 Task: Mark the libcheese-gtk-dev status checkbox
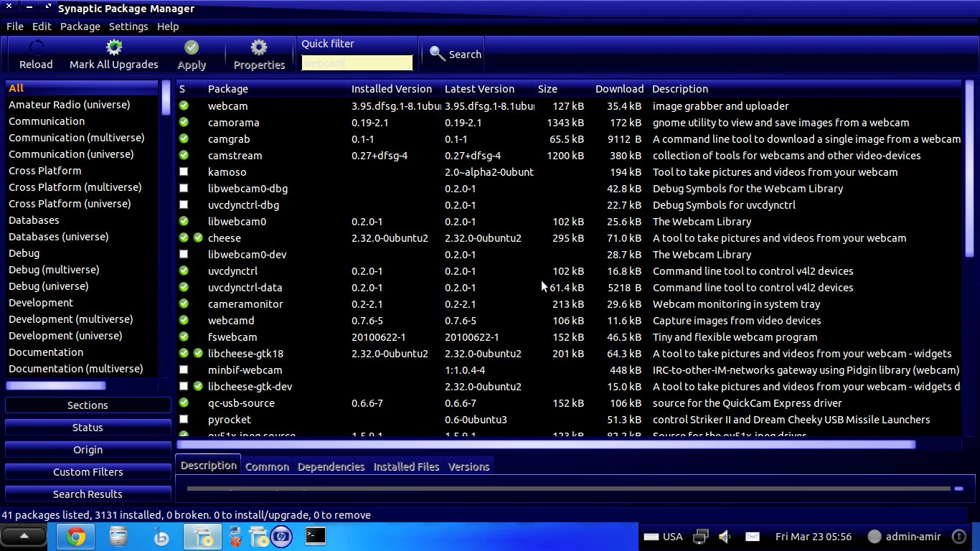[x=184, y=386]
